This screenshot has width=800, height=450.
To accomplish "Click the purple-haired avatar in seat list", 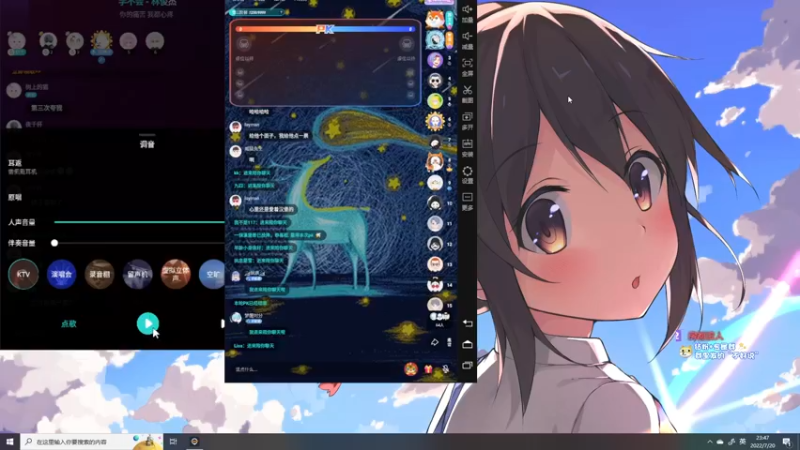I will (x=435, y=60).
